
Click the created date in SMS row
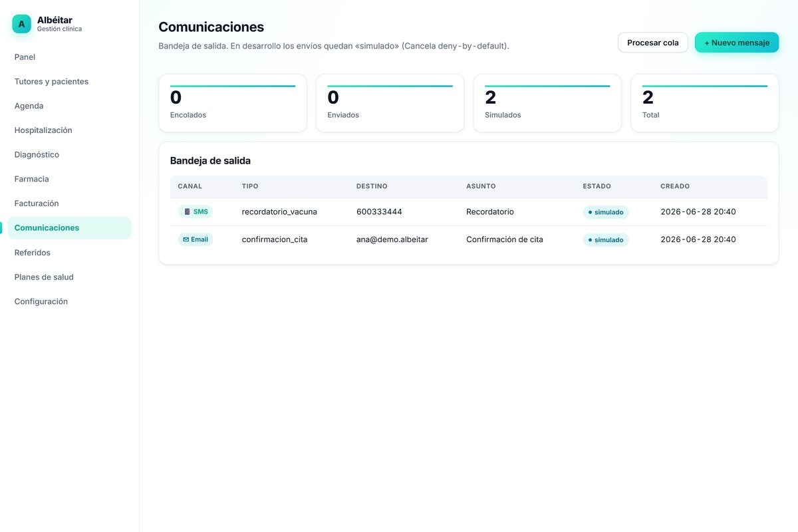pos(698,212)
